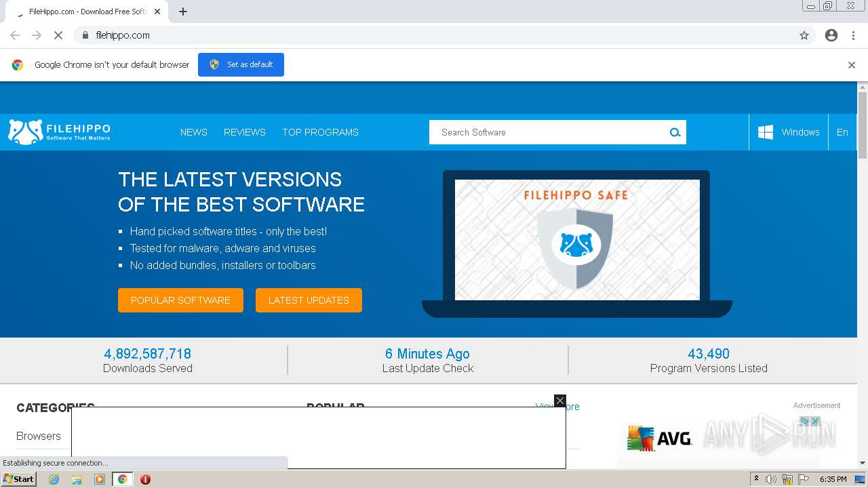Click the 43,490 program versions number
Viewport: 868px width, 488px height.
point(709,354)
